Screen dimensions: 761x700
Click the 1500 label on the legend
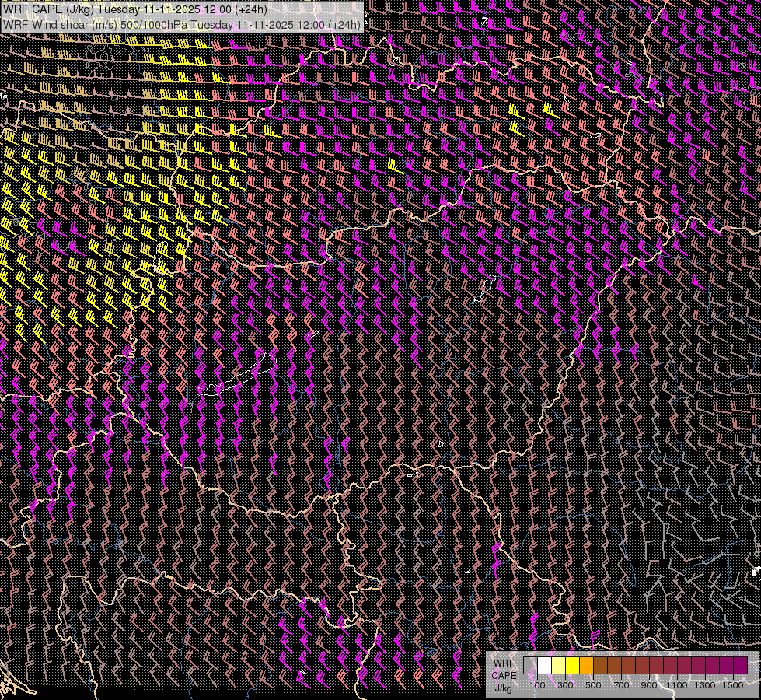tap(733, 685)
